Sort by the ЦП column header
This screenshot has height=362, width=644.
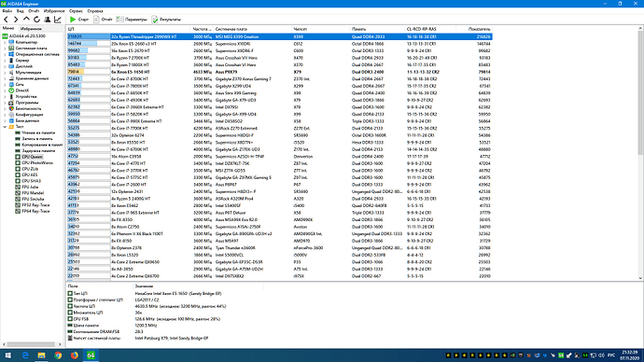(x=129, y=29)
